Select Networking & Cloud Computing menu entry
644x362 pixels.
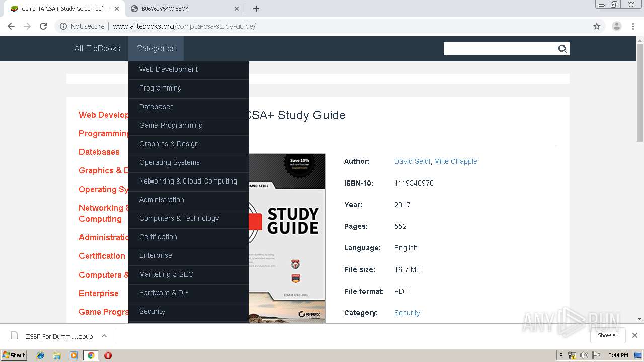click(188, 181)
